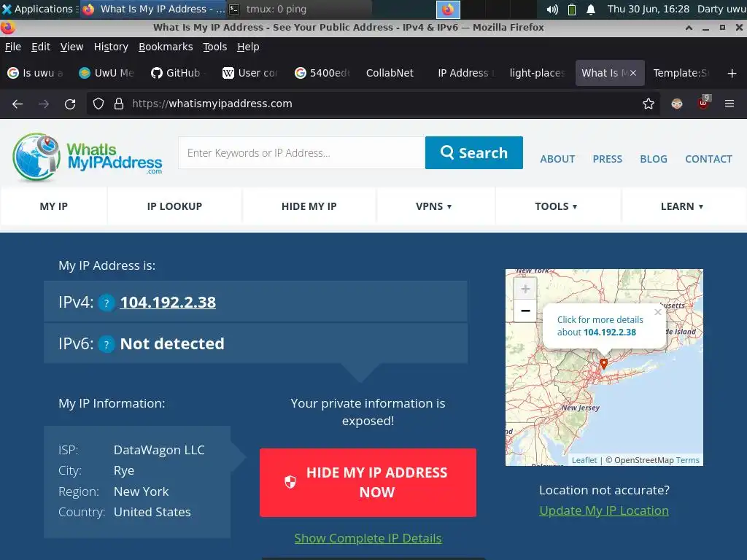This screenshot has width=747, height=560.
Task: Open the Firefox hamburger application menu
Action: 729,104
